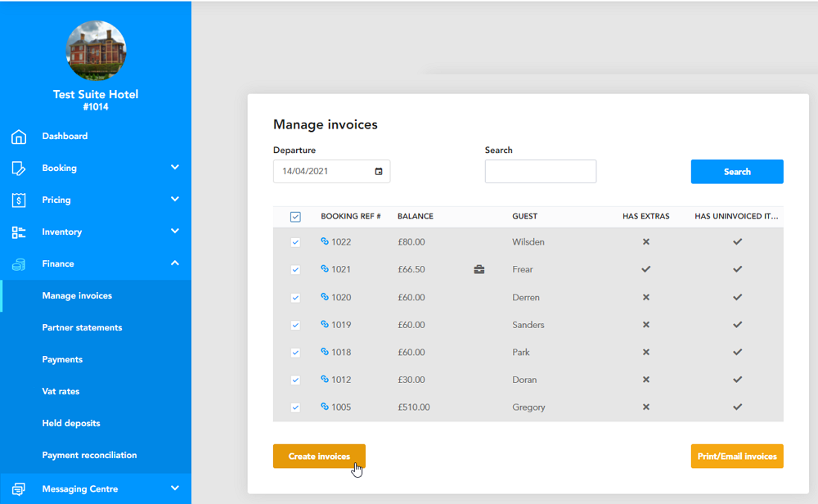
Task: Uncheck booking 1020 for Derren
Action: click(295, 298)
